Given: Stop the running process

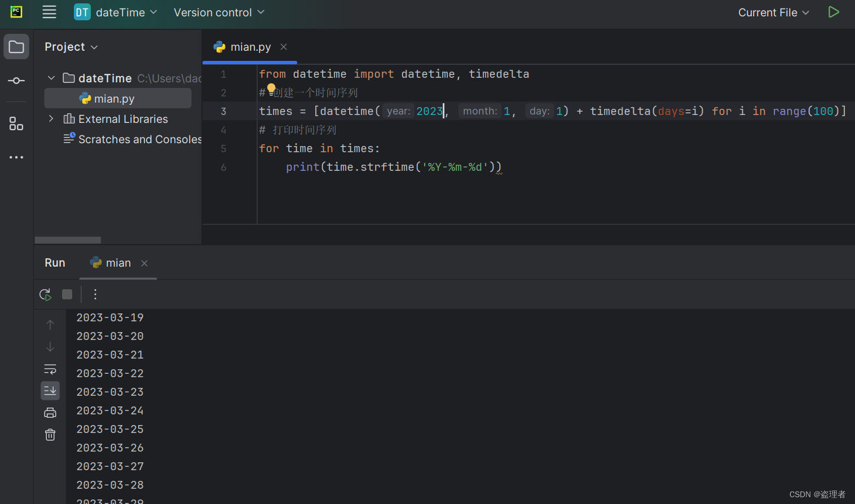Looking at the screenshot, I should click(67, 294).
